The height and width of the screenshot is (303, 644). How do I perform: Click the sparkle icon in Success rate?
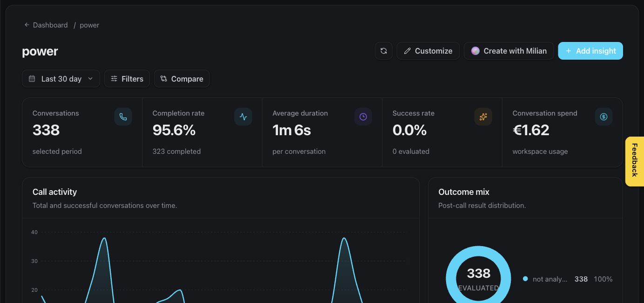tap(483, 117)
